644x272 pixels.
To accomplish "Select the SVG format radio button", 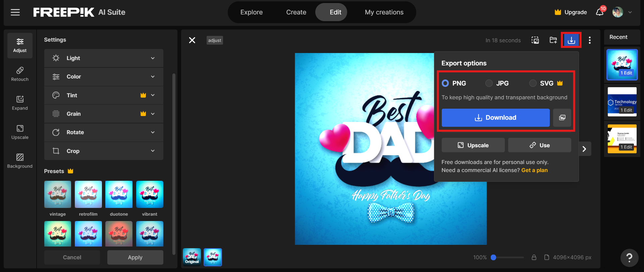I will [533, 83].
